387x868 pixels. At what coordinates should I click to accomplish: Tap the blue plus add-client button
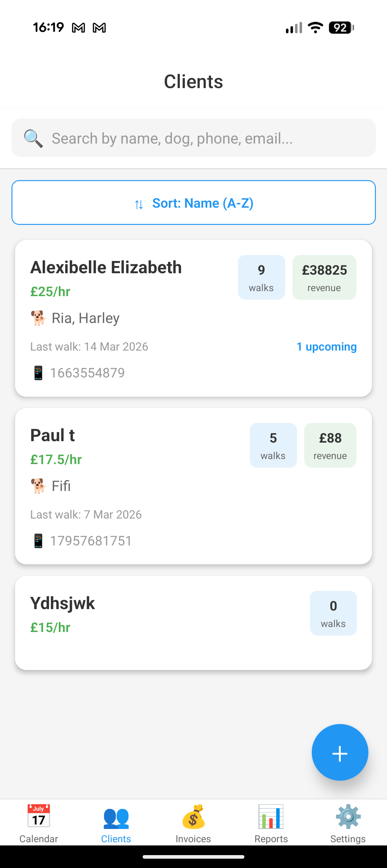coord(340,752)
